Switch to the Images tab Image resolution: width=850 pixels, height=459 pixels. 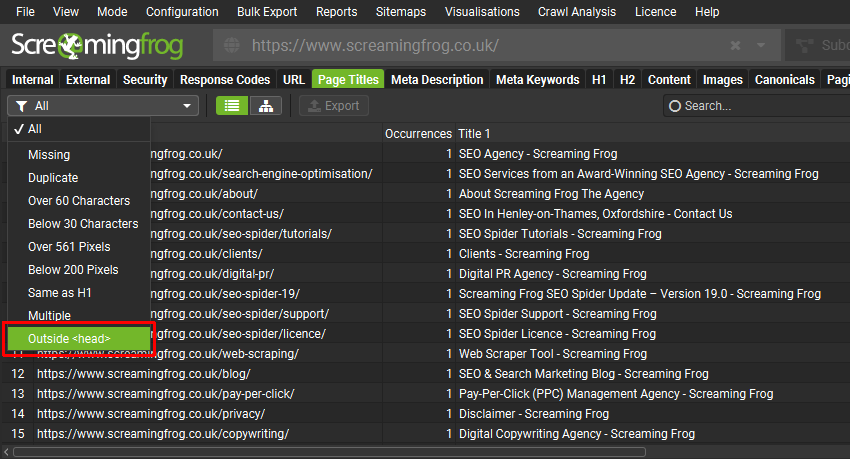(x=723, y=80)
